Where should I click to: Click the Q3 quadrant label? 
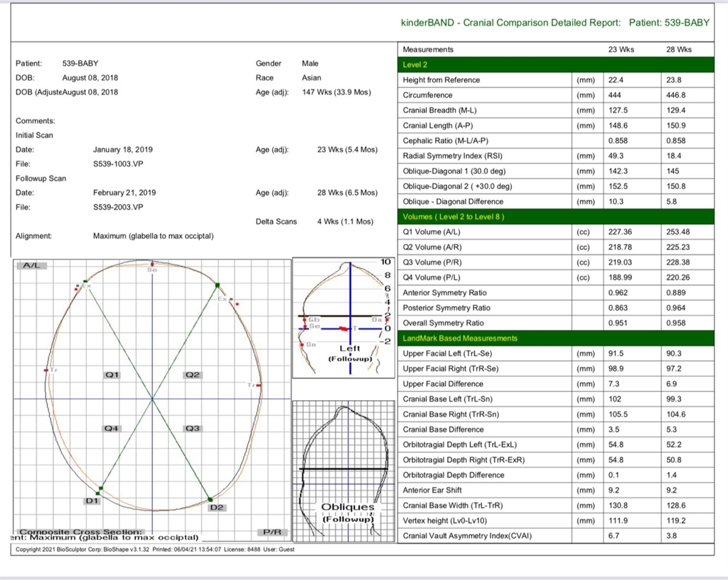(193, 428)
